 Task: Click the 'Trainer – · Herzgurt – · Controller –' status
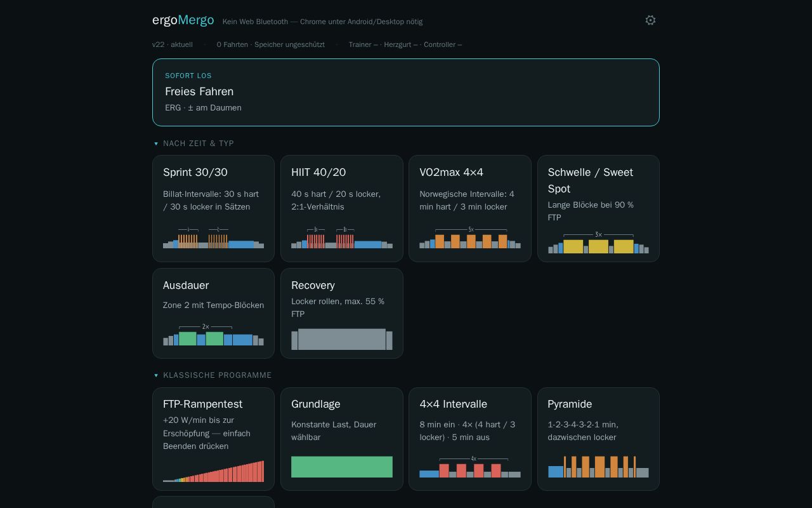point(405,44)
